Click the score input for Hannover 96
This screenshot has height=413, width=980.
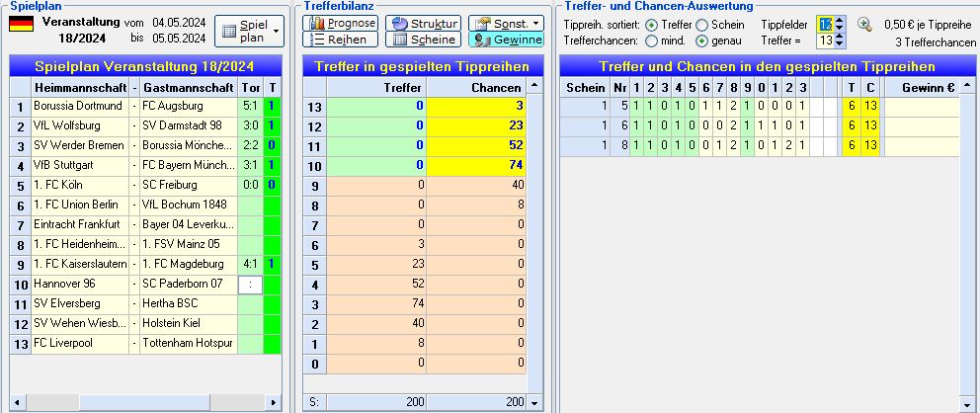click(x=251, y=285)
